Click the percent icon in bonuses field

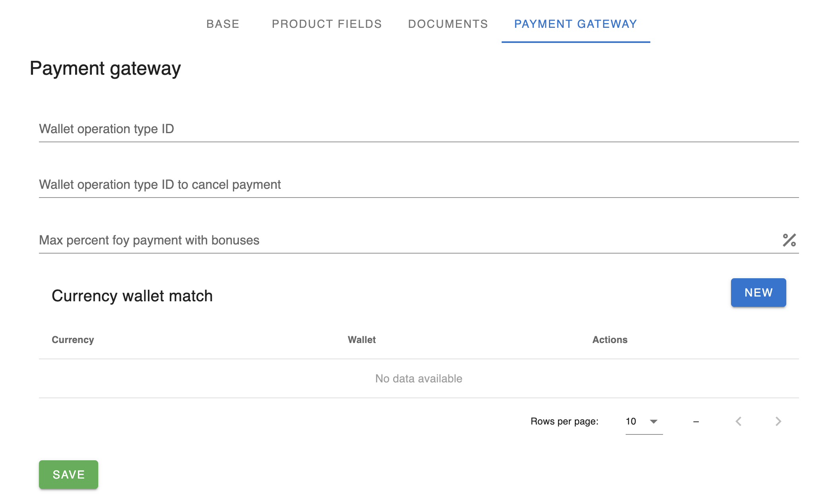789,240
